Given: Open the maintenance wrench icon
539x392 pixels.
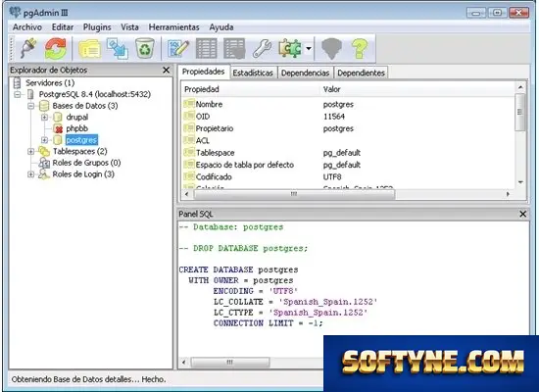Looking at the screenshot, I should (x=263, y=48).
